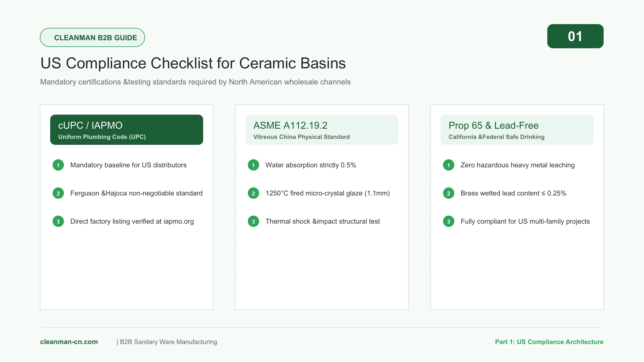Click bullet 1 beside 'Water absorption strictly 0.5%'
The image size is (644, 362).
pos(253,165)
